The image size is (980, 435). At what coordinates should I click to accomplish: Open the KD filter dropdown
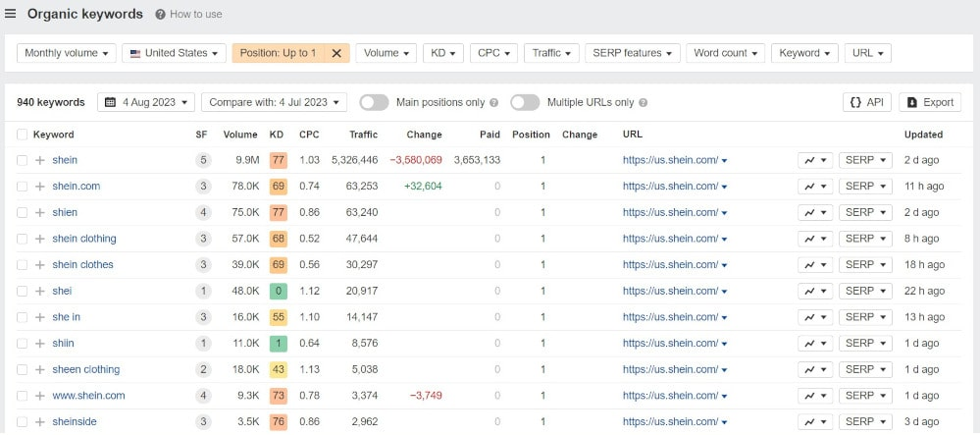point(443,53)
